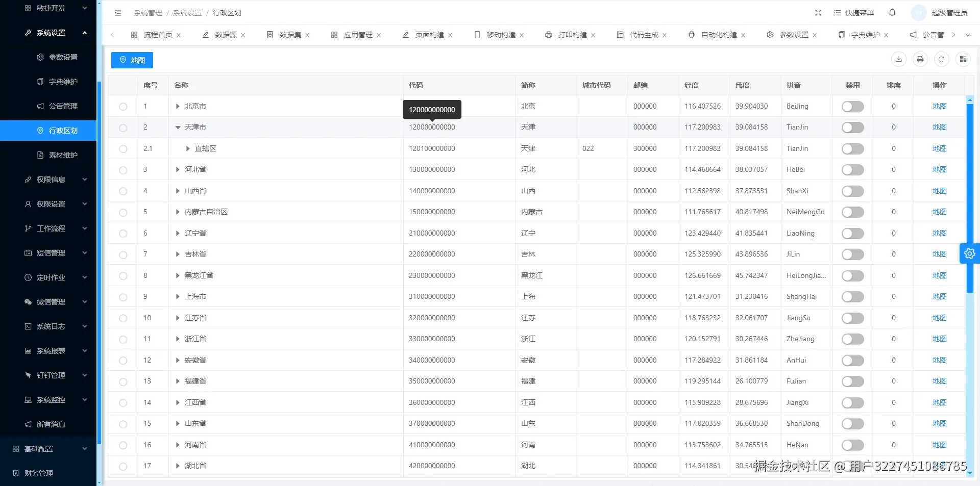Collapse the 天津市 tree row
This screenshot has height=486, width=980.
[x=178, y=127]
